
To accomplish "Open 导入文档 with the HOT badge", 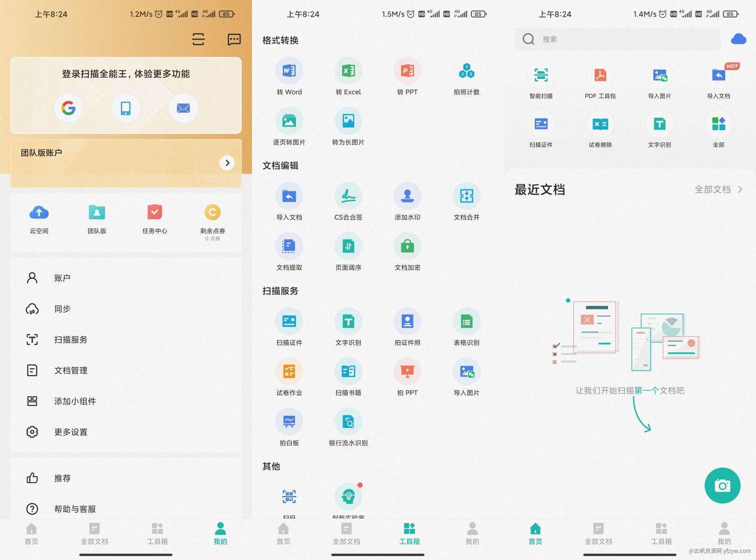I will 719,81.
